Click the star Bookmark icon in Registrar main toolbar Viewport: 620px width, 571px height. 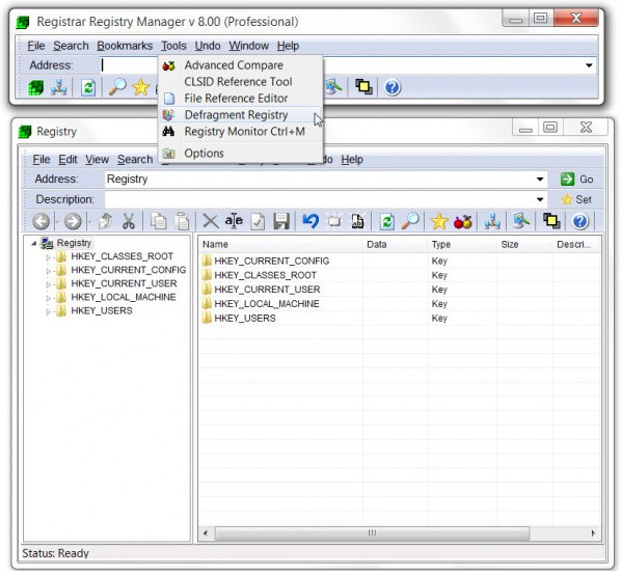[141, 87]
